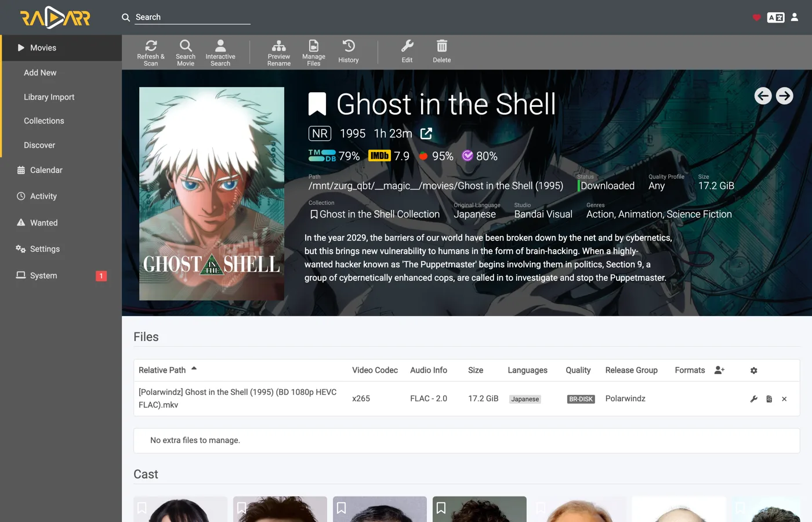812x522 pixels.
Task: Delete the Polarwindz file with X
Action: [784, 399]
